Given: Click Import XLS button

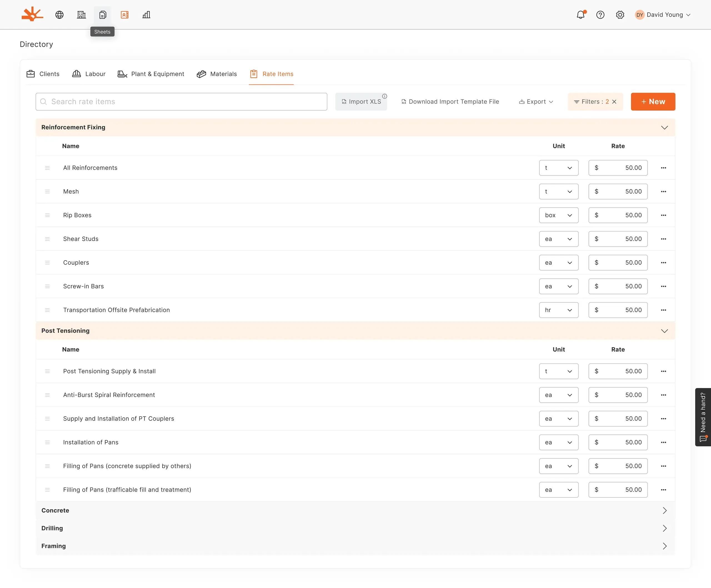Looking at the screenshot, I should coord(361,102).
